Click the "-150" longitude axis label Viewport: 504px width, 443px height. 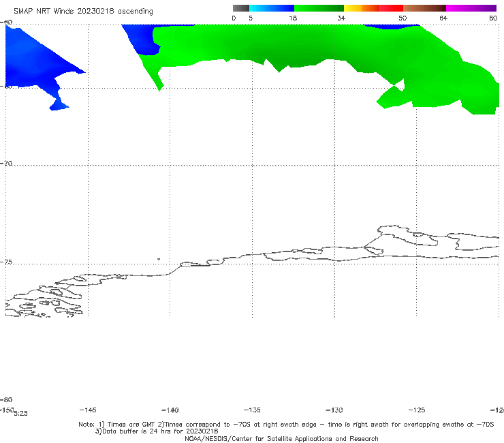pos(7,410)
